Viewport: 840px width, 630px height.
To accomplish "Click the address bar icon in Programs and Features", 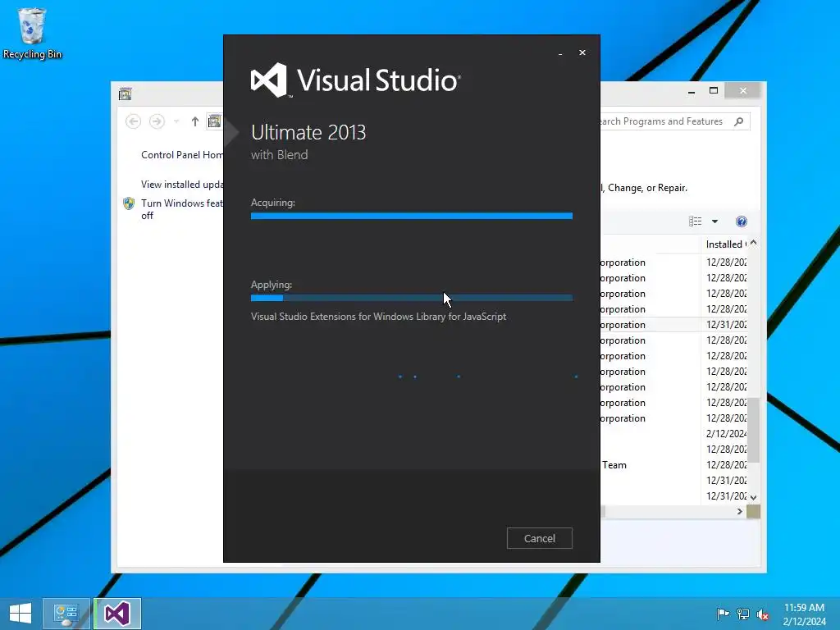I will pyautogui.click(x=214, y=121).
